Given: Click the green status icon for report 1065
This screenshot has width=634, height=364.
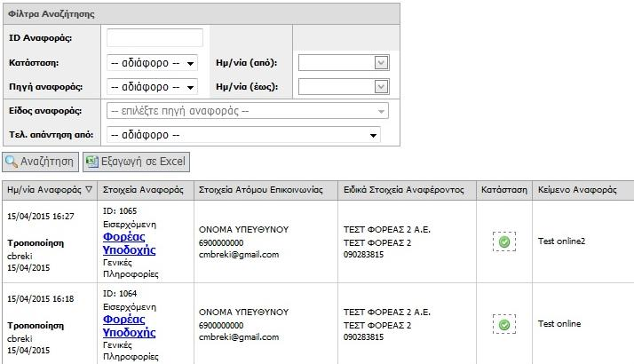Looking at the screenshot, I should tap(504, 241).
